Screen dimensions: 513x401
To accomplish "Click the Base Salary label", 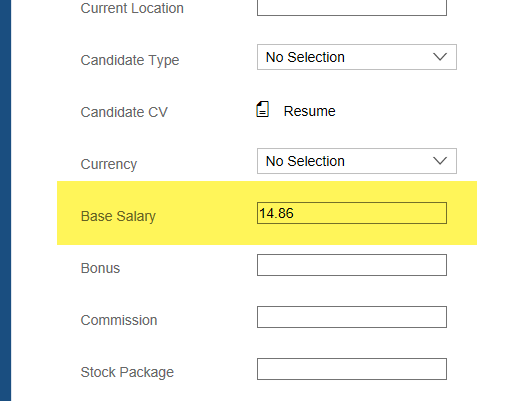I will [x=118, y=216].
